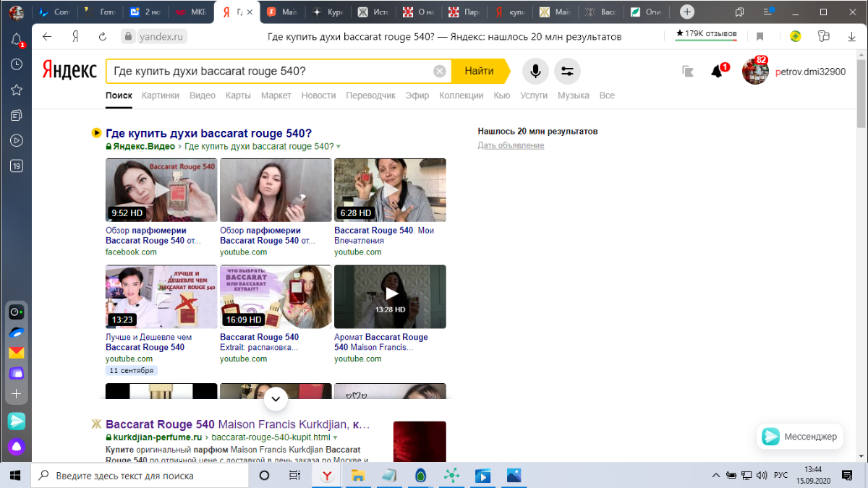Open the Все services menu
Screen dimensions: 868x488
607,95
